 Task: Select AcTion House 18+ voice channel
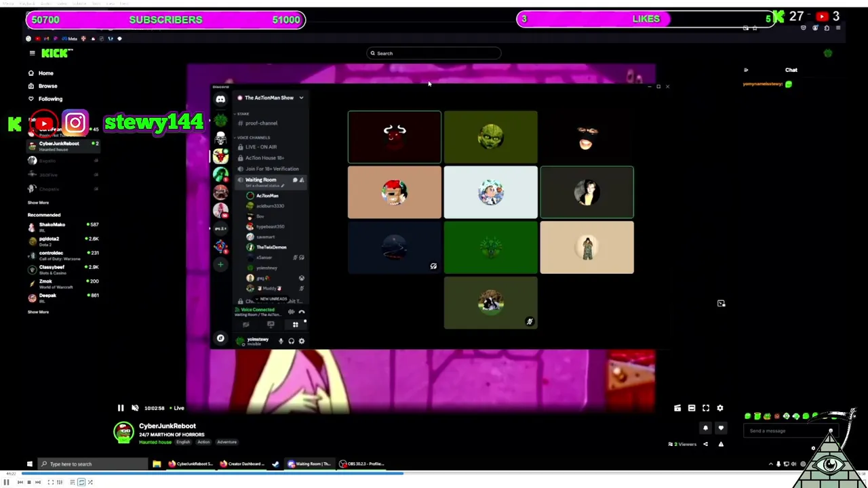(x=264, y=158)
